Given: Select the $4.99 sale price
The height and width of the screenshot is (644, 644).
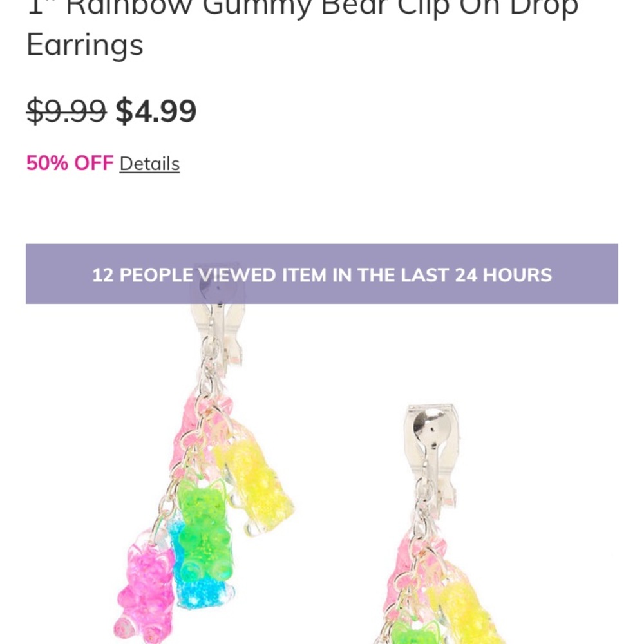Looking at the screenshot, I should (156, 111).
